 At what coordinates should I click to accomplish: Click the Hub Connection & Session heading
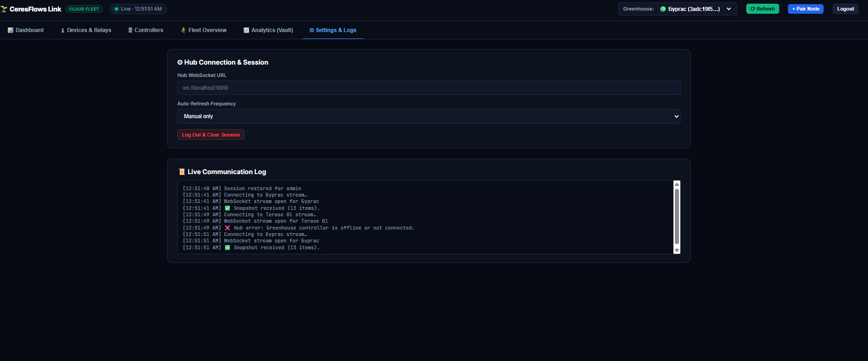click(x=226, y=62)
